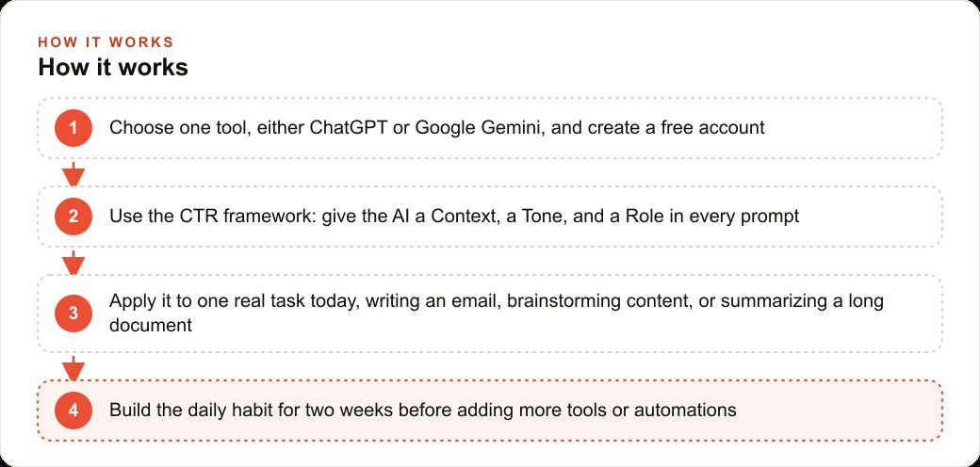980x467 pixels.
Task: Click the red step 2 number circle
Action: (73, 217)
